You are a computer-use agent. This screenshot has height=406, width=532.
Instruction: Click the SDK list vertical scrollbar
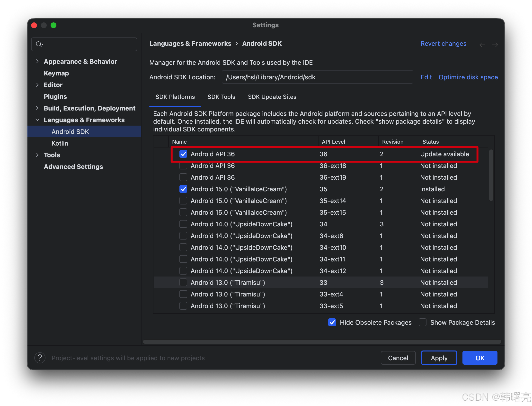click(491, 175)
